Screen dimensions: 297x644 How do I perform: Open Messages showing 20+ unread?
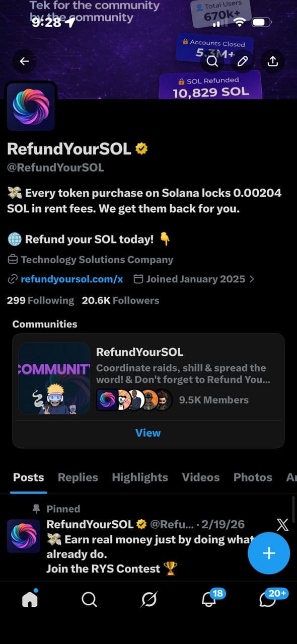coord(267,599)
